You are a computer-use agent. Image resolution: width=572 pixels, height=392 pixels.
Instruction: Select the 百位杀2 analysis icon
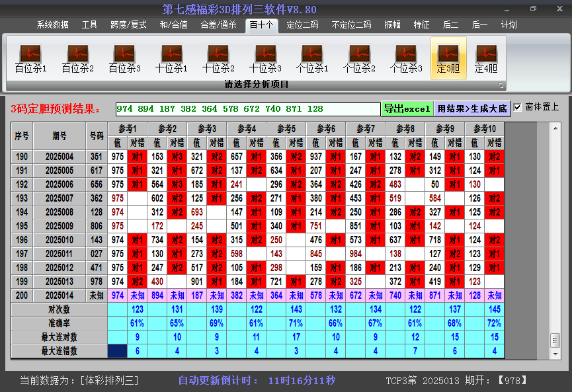click(x=78, y=58)
